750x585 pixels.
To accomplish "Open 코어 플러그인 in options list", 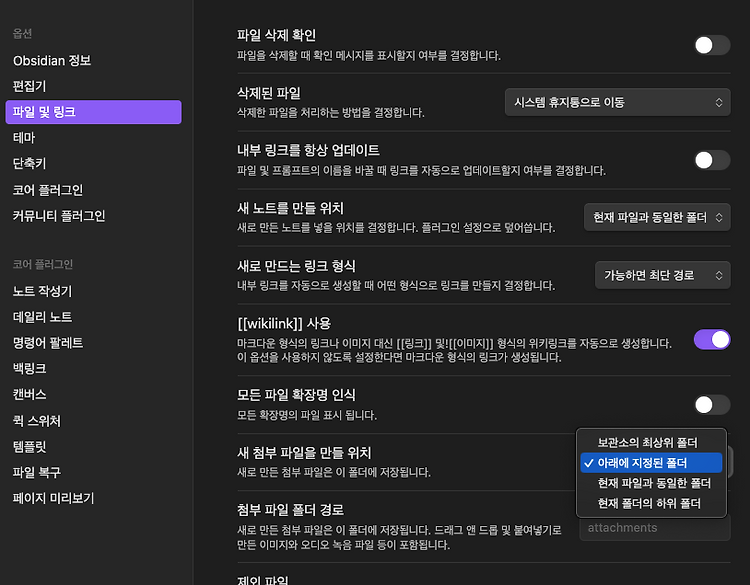I will (x=48, y=190).
